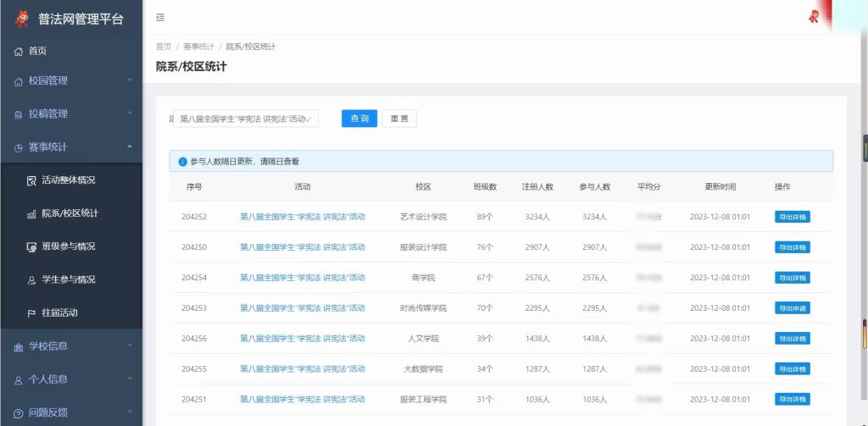Click the 首页 breadcrumb link
868x426 pixels.
164,47
